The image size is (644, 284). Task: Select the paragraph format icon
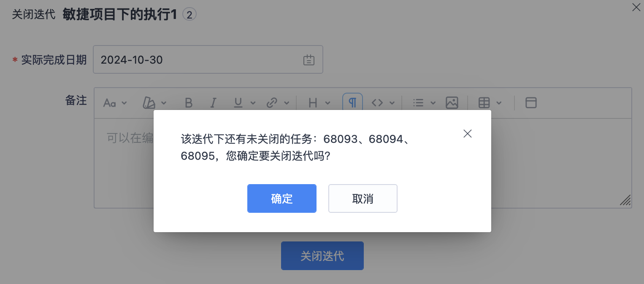(x=352, y=102)
